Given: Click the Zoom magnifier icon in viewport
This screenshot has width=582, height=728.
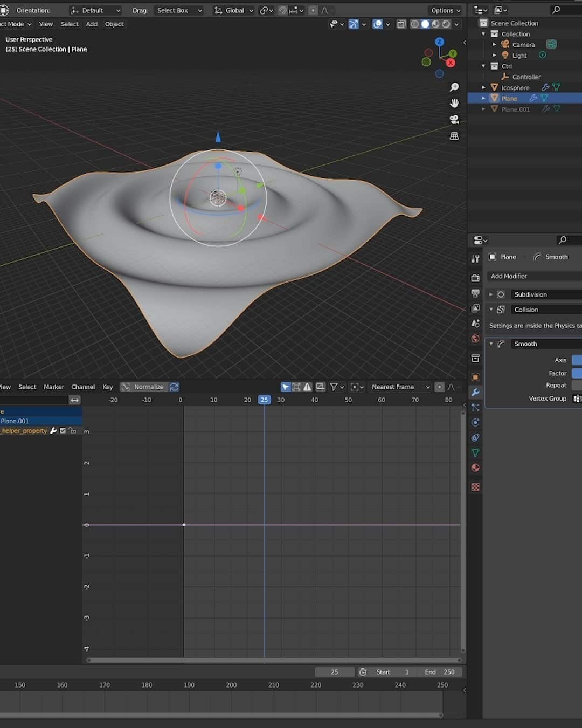Looking at the screenshot, I should (454, 87).
